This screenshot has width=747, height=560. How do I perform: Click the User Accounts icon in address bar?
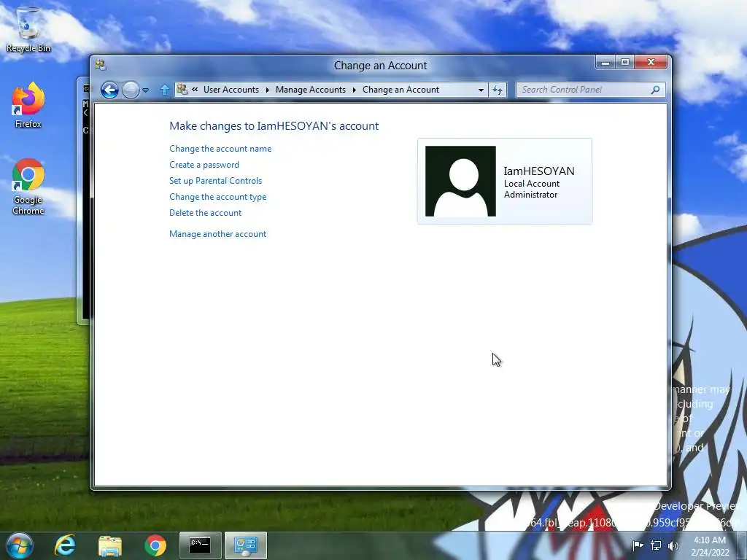click(182, 89)
